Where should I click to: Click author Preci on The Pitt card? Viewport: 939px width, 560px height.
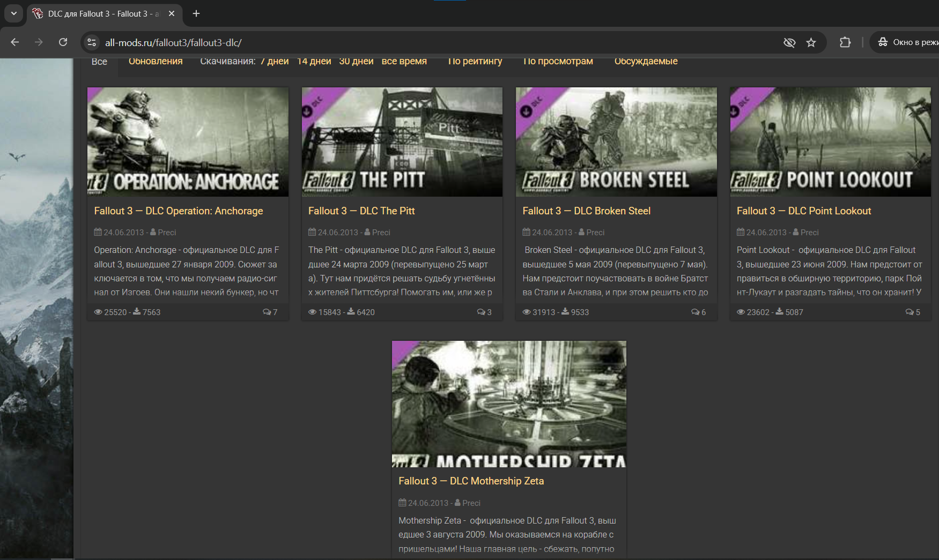coord(381,233)
